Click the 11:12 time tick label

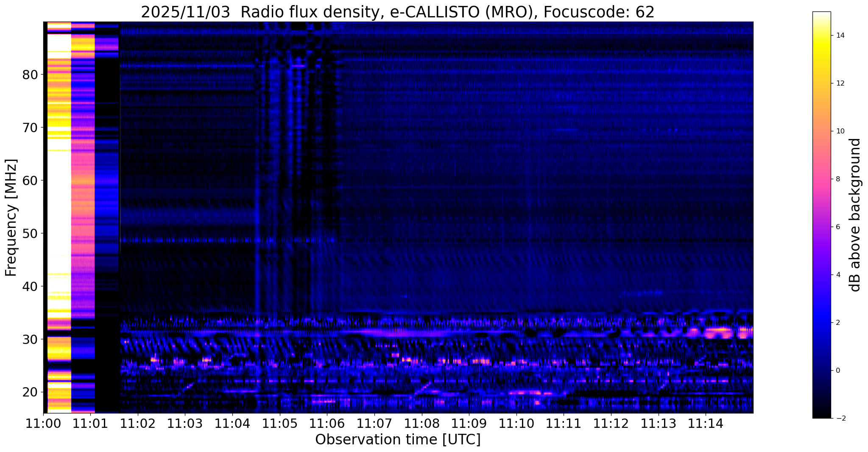pos(611,424)
